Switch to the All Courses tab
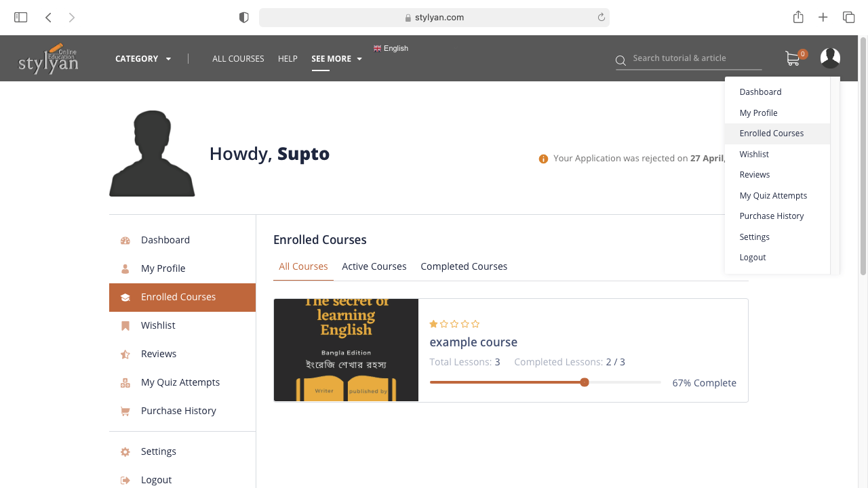 [x=303, y=266]
